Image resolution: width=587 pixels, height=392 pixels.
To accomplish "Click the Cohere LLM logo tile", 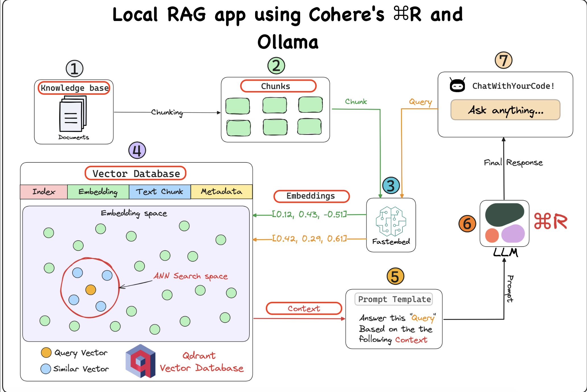I will (505, 223).
